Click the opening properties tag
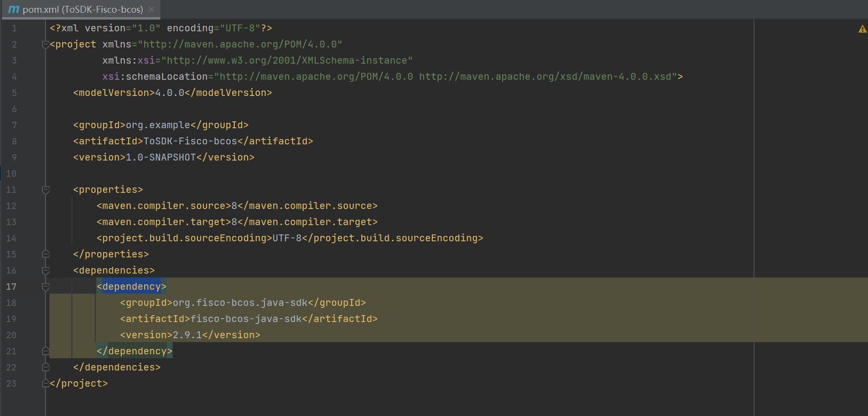Viewport: 868px width, 416px height. tap(108, 190)
